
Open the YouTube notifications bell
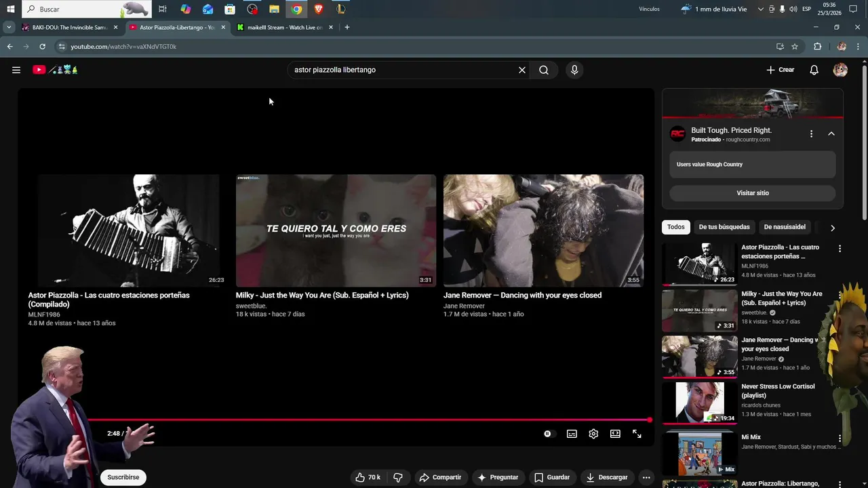pyautogui.click(x=814, y=70)
